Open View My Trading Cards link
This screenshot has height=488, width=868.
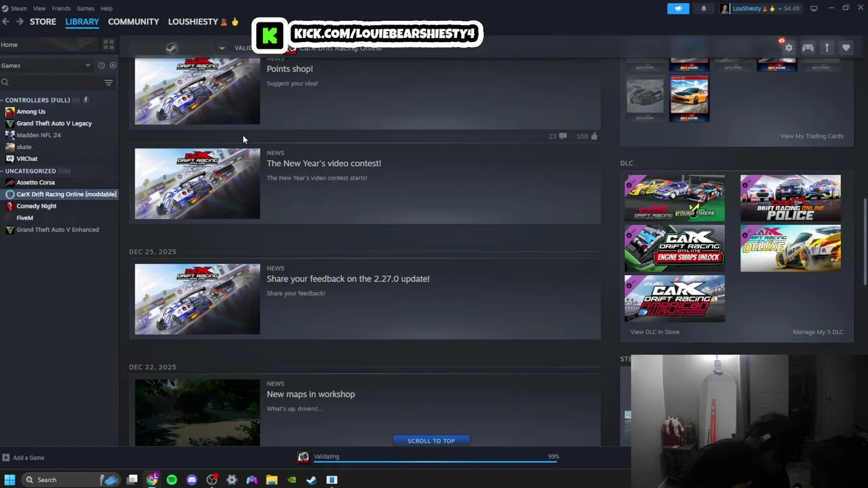812,136
